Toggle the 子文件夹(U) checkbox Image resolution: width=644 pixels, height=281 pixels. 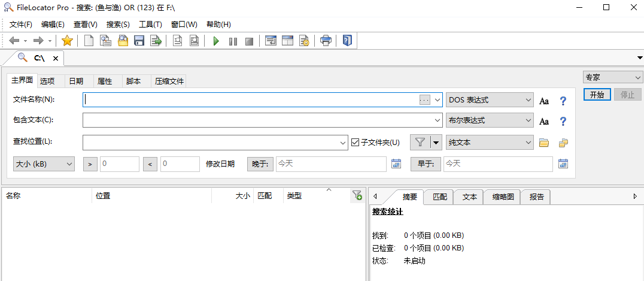pyautogui.click(x=356, y=143)
